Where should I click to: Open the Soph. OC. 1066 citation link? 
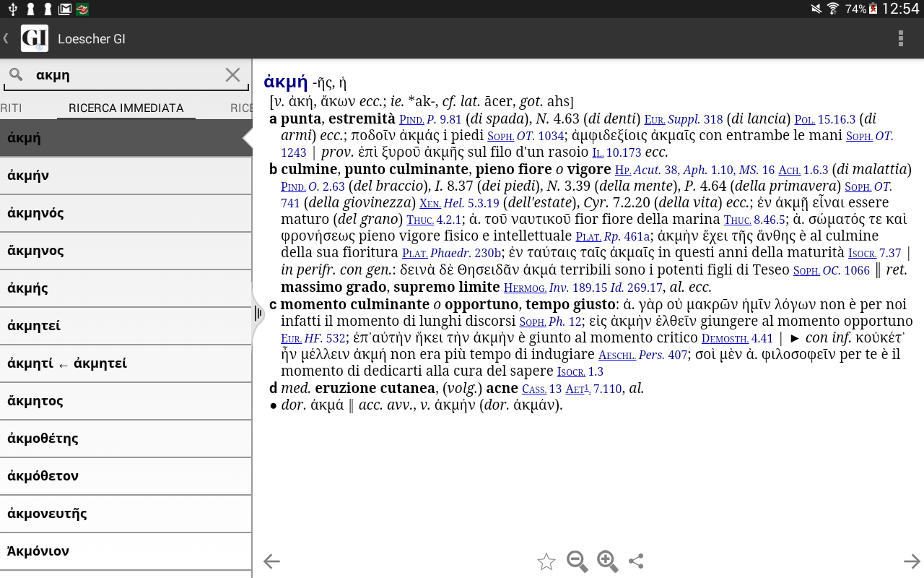832,270
